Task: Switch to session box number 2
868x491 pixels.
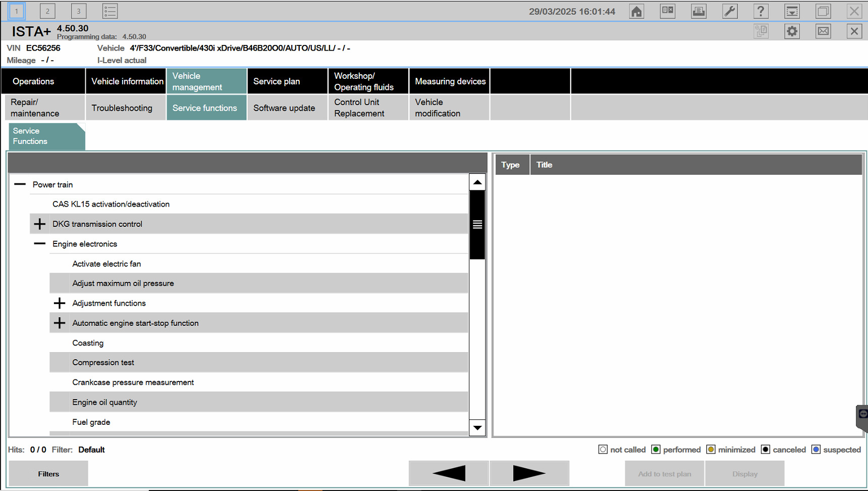Action: click(x=47, y=11)
